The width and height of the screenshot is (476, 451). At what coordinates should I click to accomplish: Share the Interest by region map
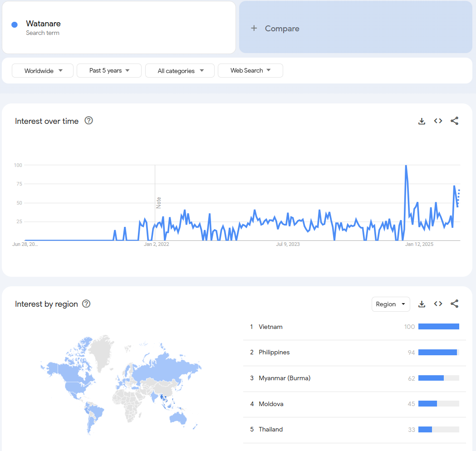tap(455, 304)
